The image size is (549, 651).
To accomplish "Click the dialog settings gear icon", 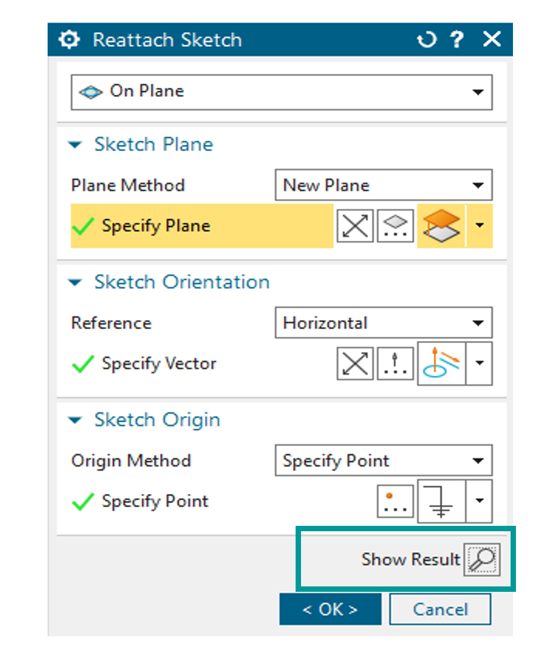I will [x=69, y=40].
